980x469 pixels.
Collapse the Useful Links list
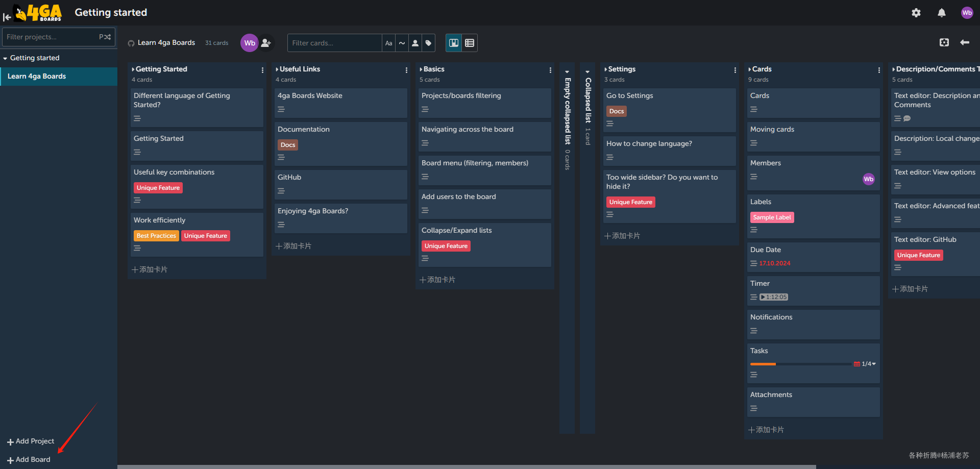pyautogui.click(x=277, y=69)
